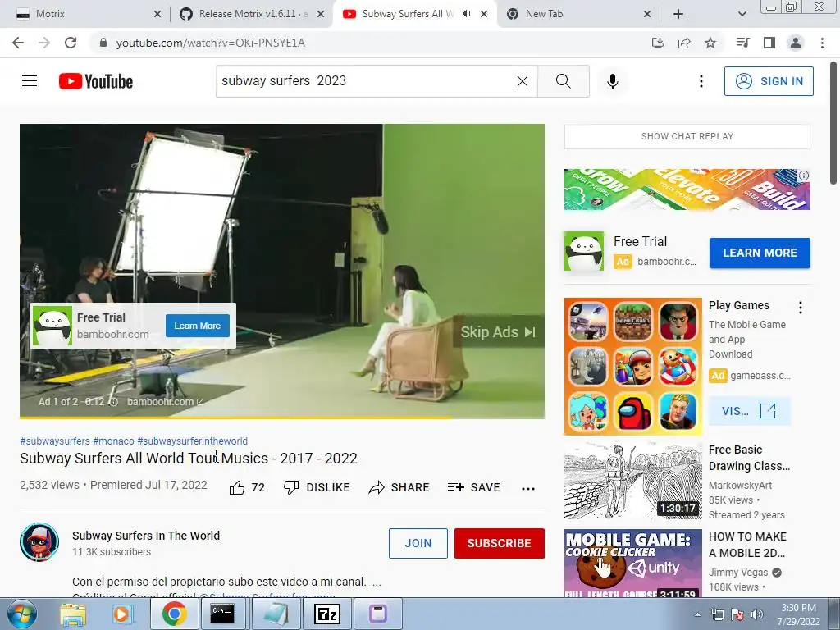
Task: Click the volume icon in system tray
Action: tap(757, 614)
